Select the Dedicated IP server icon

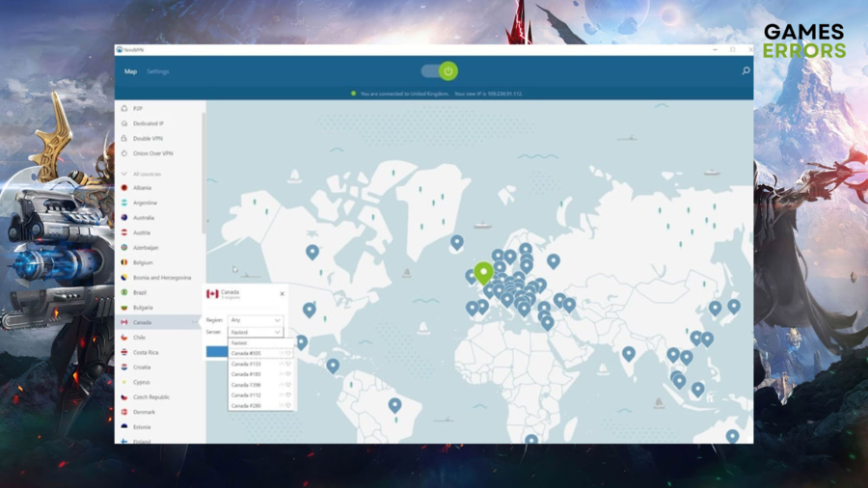pos(124,123)
